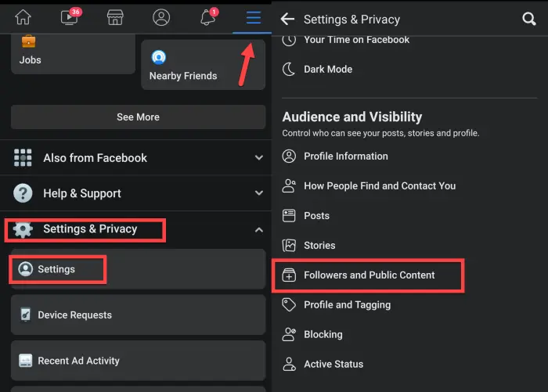This screenshot has height=392, width=548.
Task: Open the Profile tab icon
Action: pos(161,17)
